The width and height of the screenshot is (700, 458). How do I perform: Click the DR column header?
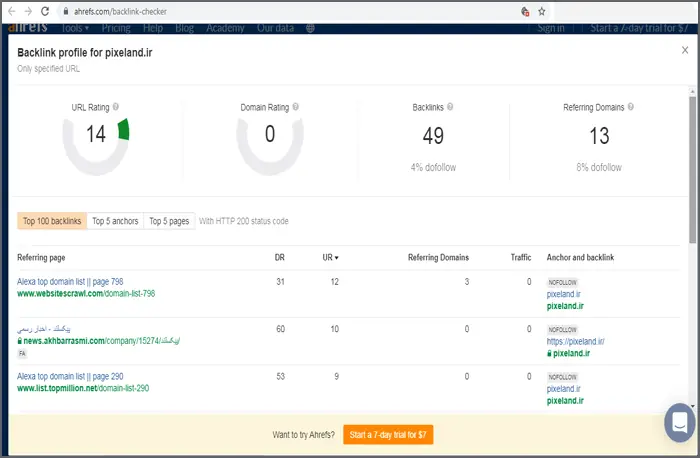click(279, 258)
